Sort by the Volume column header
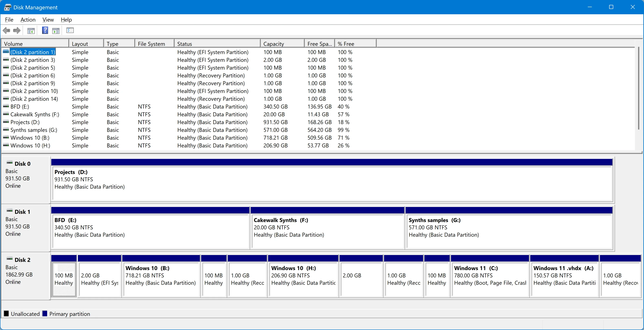The width and height of the screenshot is (644, 330). pos(35,44)
